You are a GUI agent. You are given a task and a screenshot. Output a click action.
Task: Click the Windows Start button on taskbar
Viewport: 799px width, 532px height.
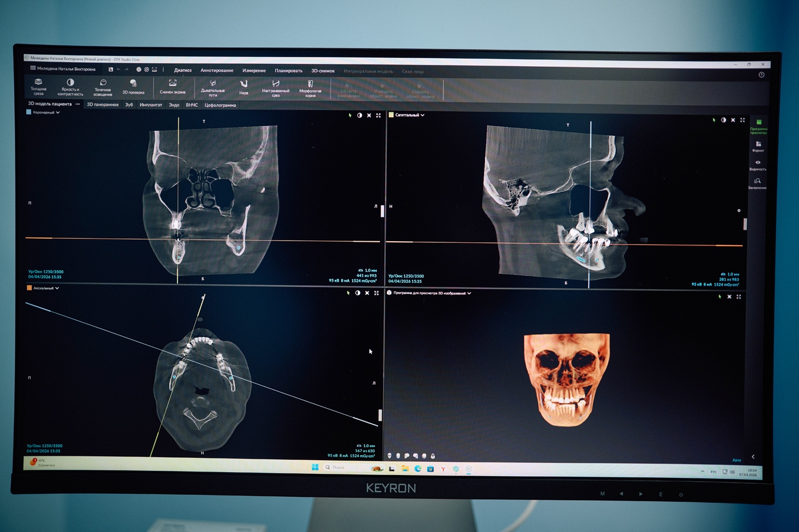tap(315, 468)
